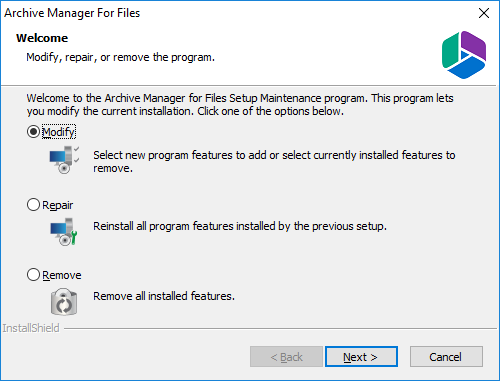This screenshot has height=381, width=500.
Task: Click the Remove option label text
Action: coord(62,275)
